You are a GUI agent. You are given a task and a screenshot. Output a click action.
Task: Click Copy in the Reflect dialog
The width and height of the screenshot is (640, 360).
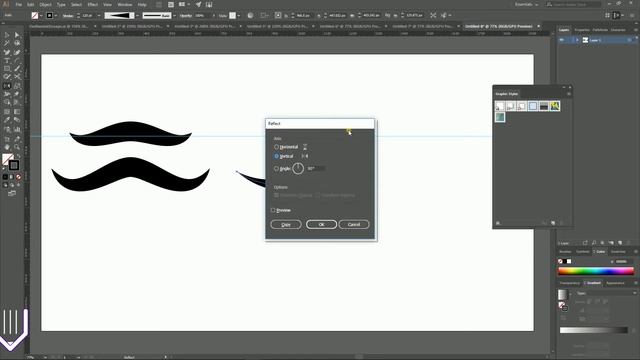(x=286, y=224)
